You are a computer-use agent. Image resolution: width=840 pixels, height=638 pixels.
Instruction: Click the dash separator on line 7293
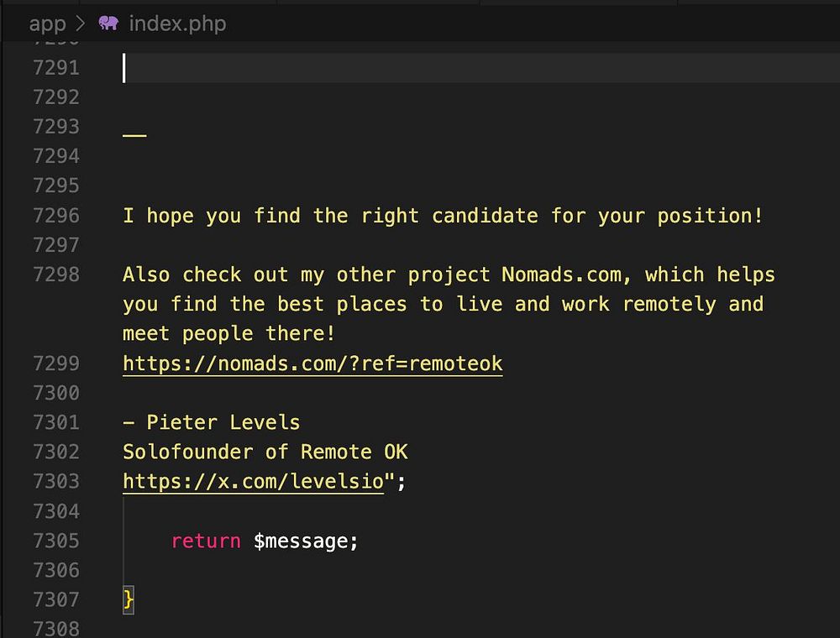[x=134, y=134]
